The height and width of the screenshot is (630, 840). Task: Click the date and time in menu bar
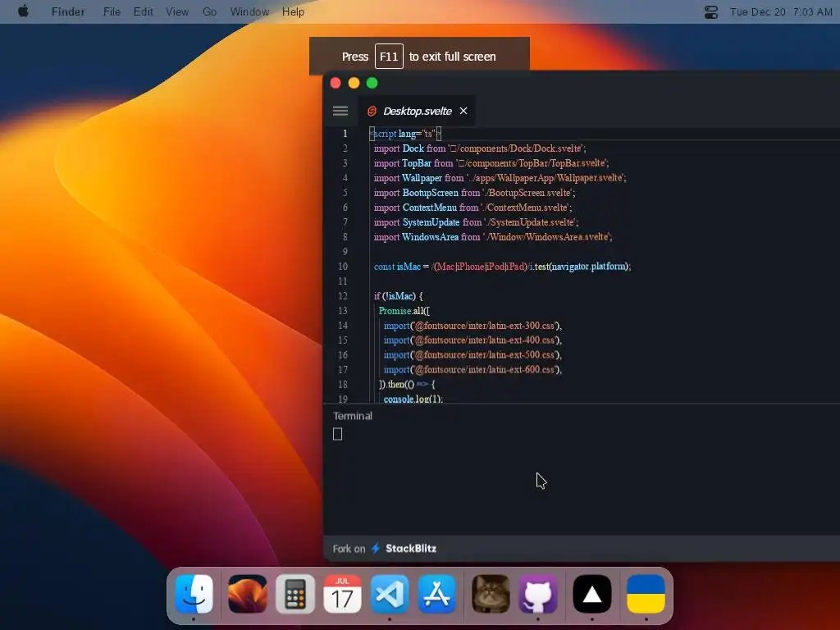(x=781, y=11)
